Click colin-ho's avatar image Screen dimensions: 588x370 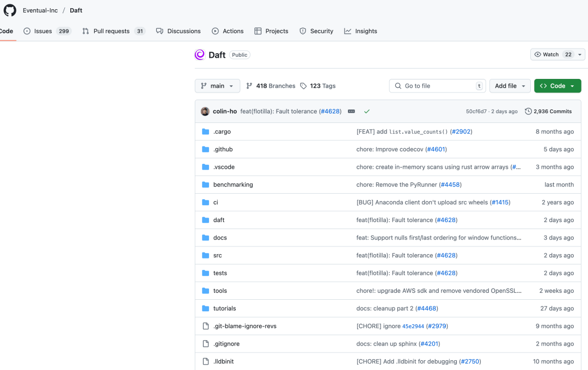coord(205,112)
